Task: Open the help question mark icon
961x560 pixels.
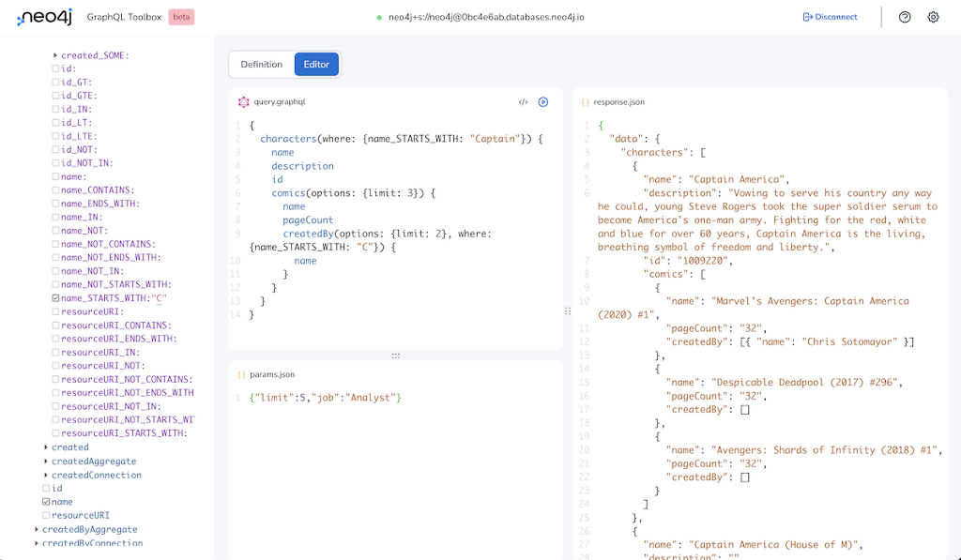Action: click(905, 17)
